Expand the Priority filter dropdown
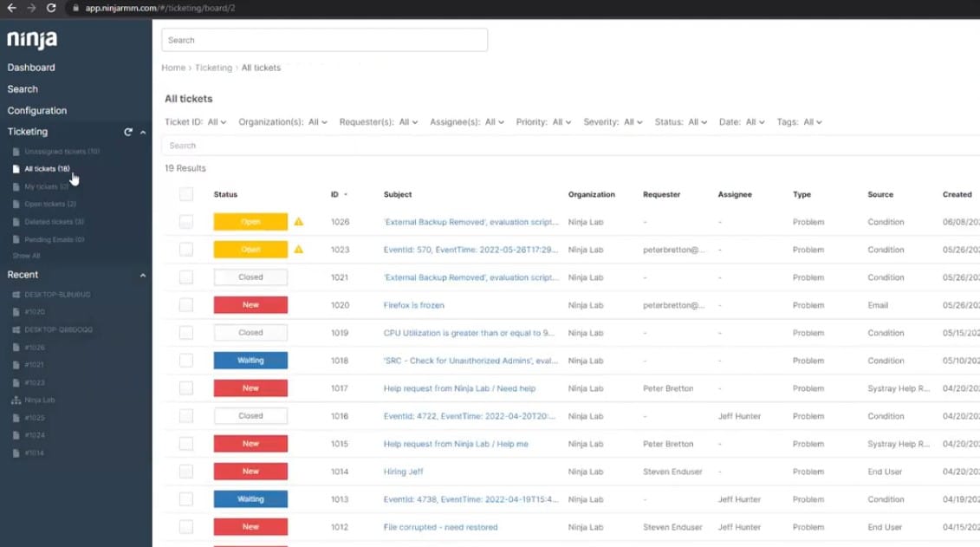980x547 pixels. tap(544, 122)
